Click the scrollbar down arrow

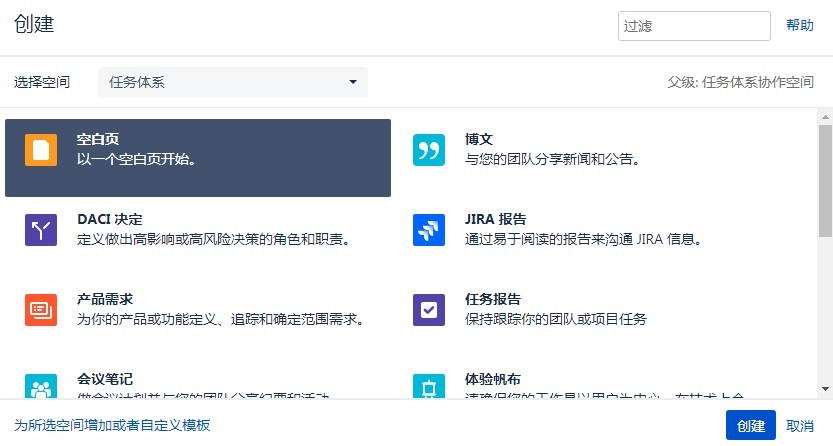click(x=825, y=389)
